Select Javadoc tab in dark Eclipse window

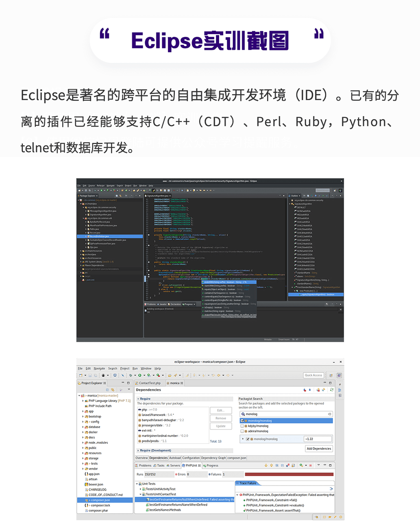pos(162,304)
